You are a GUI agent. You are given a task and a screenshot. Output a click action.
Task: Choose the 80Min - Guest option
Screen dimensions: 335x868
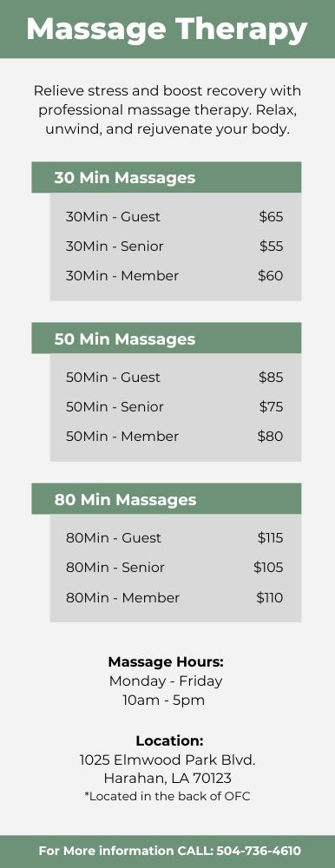coord(175,537)
